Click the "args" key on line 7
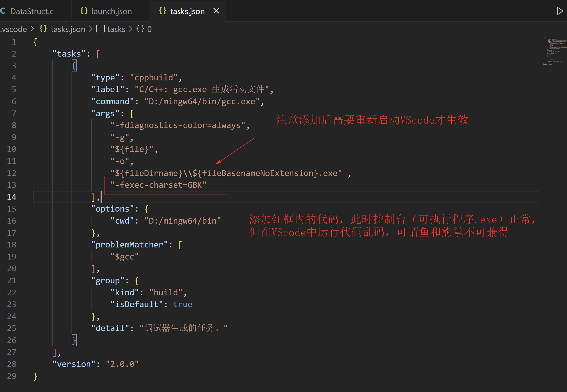The height and width of the screenshot is (392, 567). point(105,113)
